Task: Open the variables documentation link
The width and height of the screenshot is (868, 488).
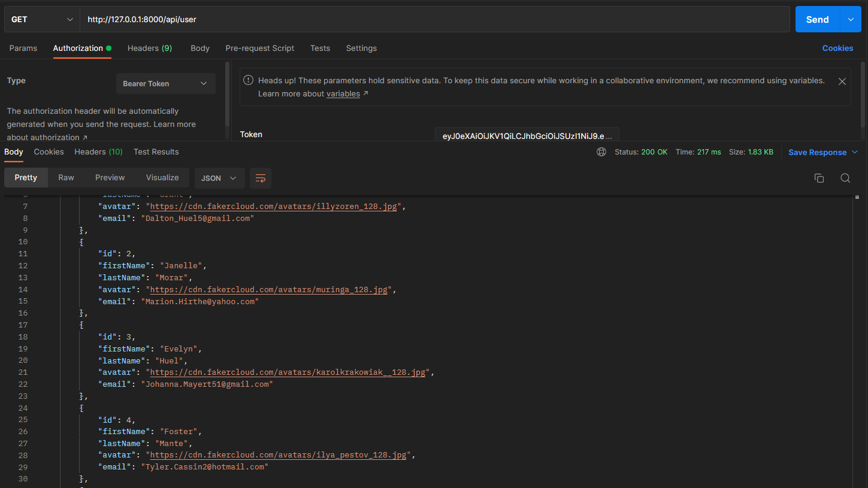Action: (x=343, y=93)
